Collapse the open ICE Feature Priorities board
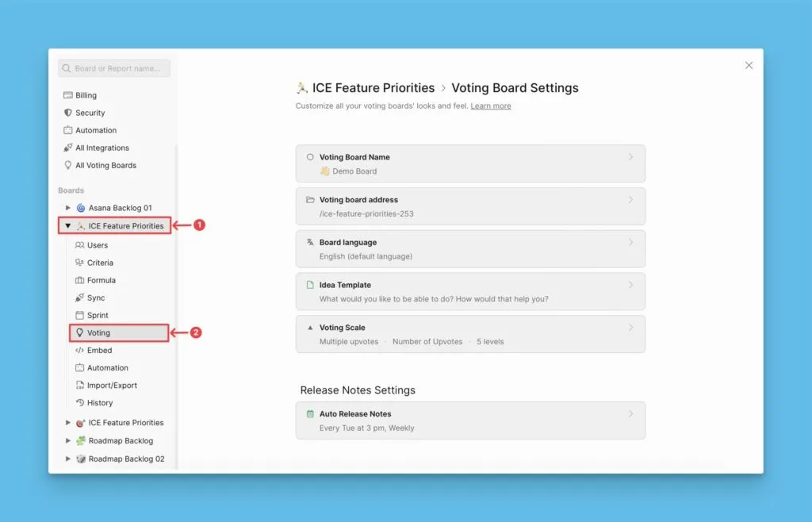 tap(68, 226)
